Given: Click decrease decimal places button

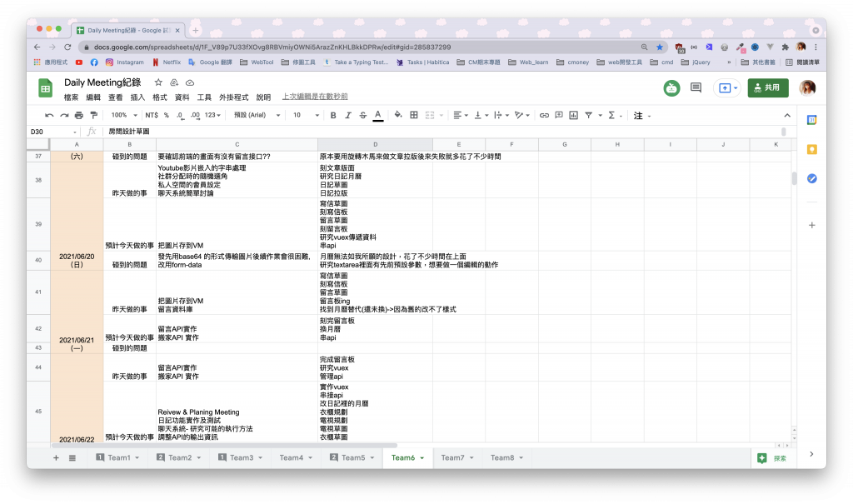Looking at the screenshot, I should click(180, 116).
